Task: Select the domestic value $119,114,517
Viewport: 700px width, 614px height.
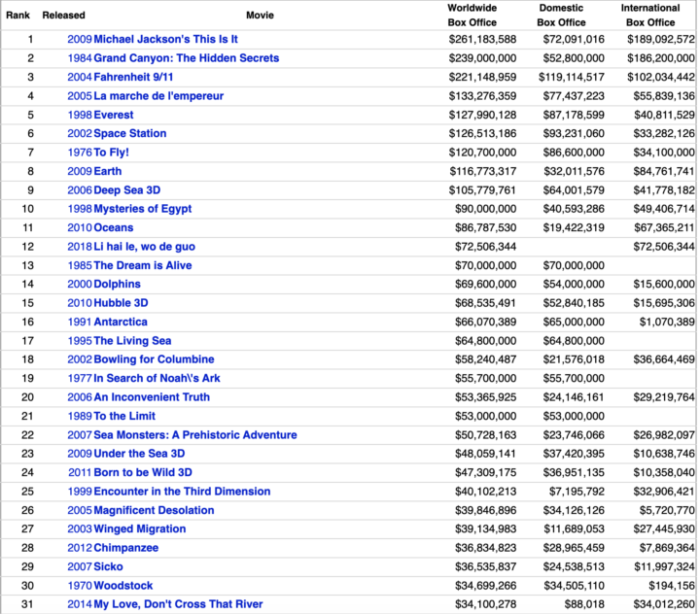Action: pos(572,77)
